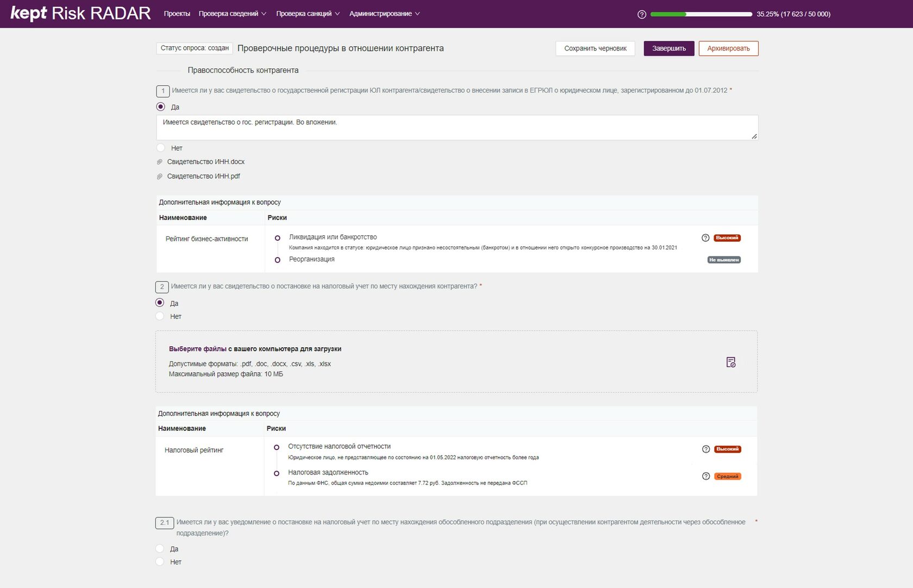913x588 pixels.
Task: Click the question 1 comment text field
Action: pyautogui.click(x=456, y=128)
